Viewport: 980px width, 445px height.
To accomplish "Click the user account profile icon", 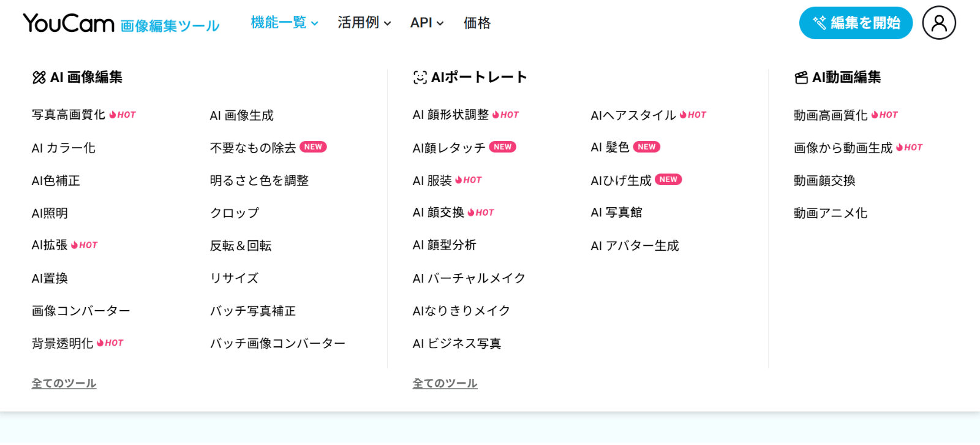I will [x=938, y=23].
